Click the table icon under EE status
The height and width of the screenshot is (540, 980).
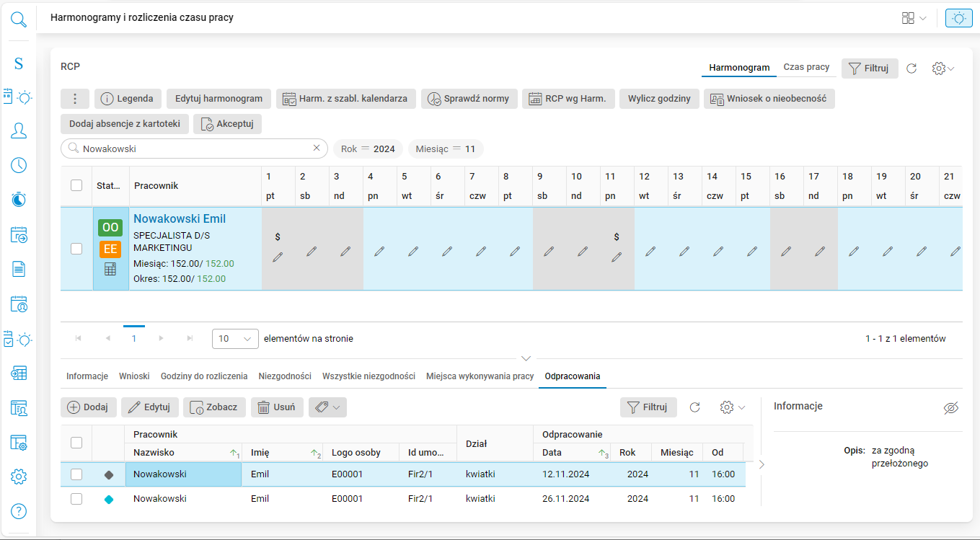pyautogui.click(x=110, y=269)
